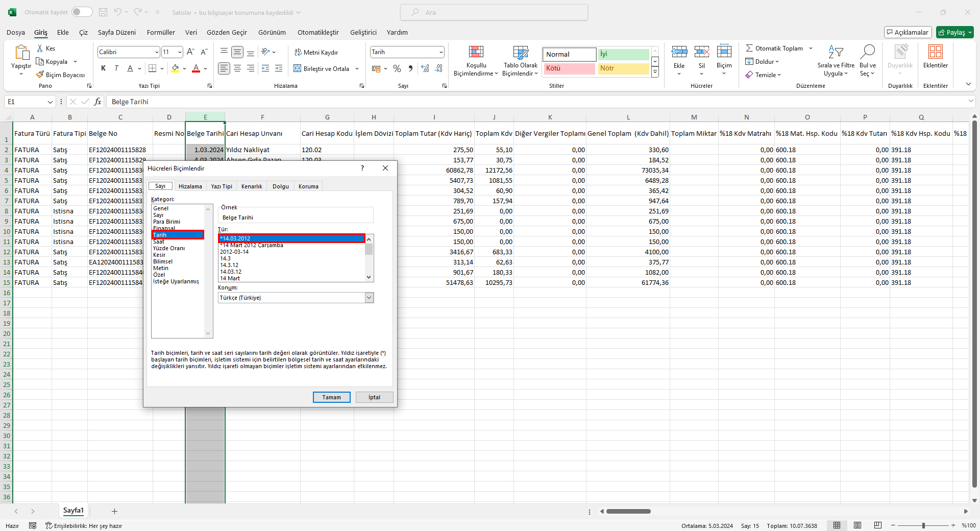980x531 pixels.
Task: Add a new sheet with plus button
Action: (x=114, y=511)
